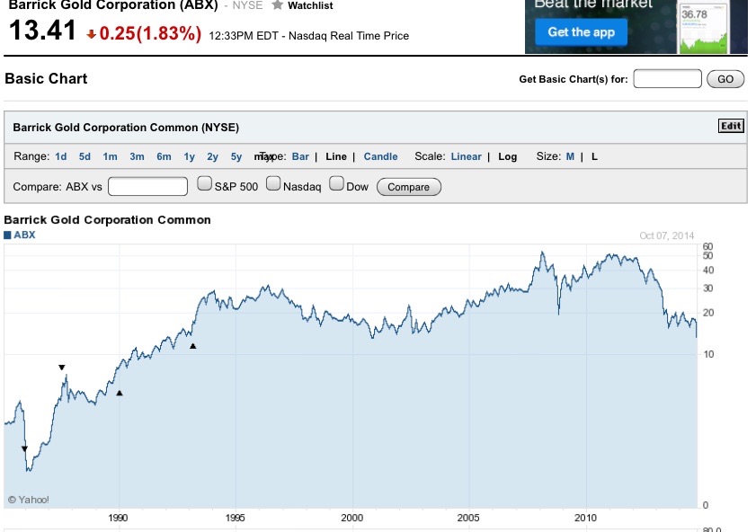The width and height of the screenshot is (756, 532).
Task: Set chart size to L
Action: click(592, 155)
